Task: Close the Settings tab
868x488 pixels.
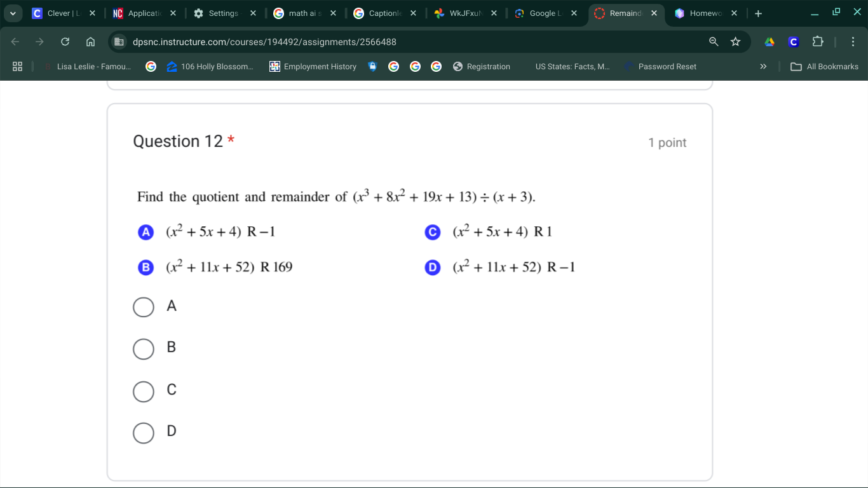Action: point(253,13)
